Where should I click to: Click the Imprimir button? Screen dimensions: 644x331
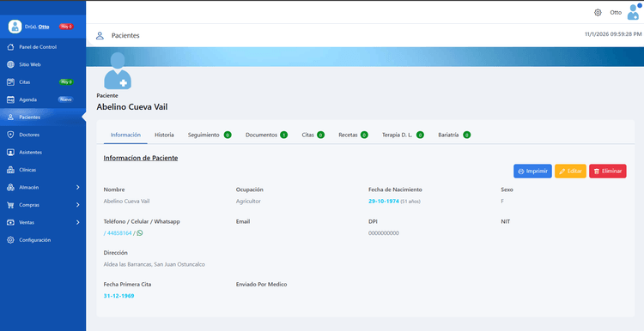[532, 171]
